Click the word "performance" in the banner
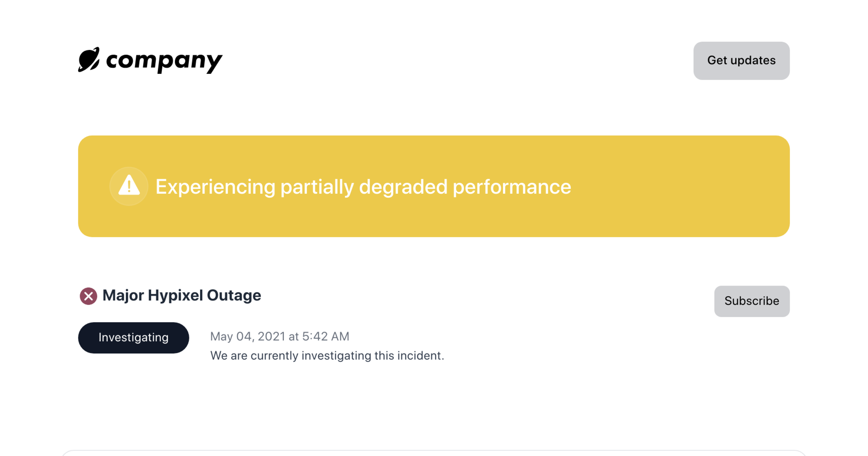 pyautogui.click(x=512, y=187)
